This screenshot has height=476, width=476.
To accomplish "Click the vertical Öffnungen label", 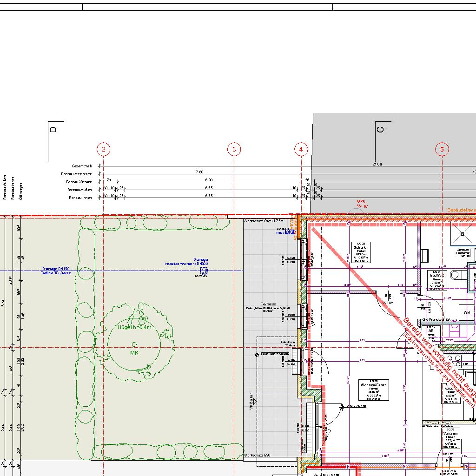I will (20, 191).
